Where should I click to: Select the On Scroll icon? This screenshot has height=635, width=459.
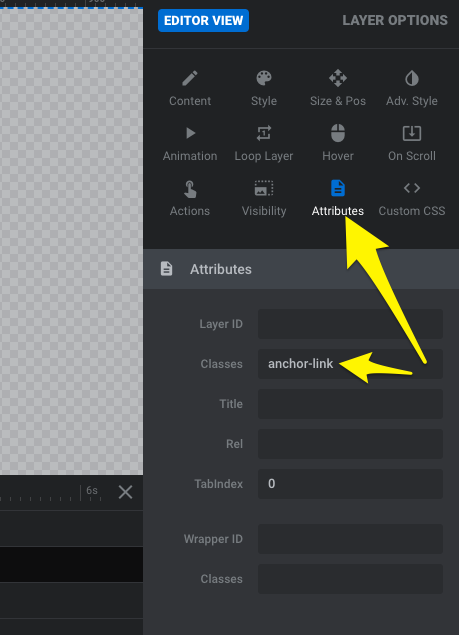[412, 133]
